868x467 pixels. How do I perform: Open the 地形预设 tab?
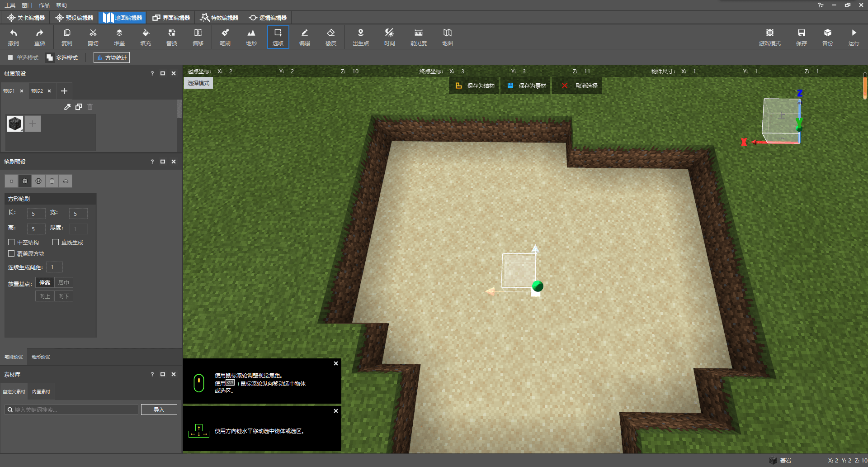41,357
